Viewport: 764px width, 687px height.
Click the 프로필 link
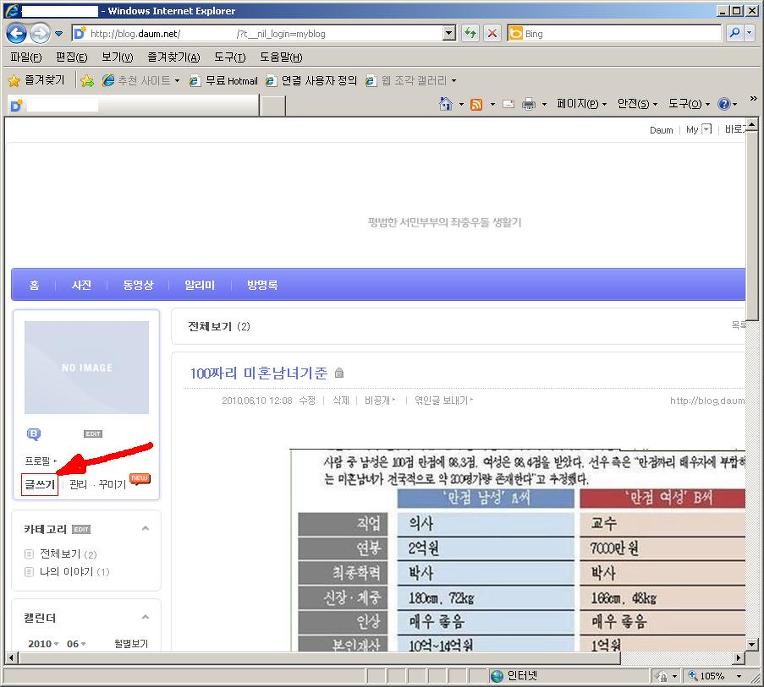coord(38,461)
